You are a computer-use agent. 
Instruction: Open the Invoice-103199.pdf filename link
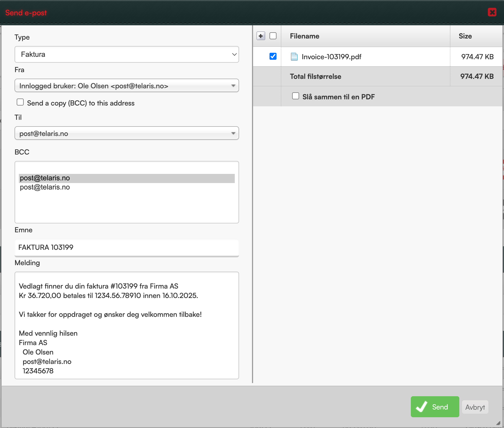tap(331, 57)
